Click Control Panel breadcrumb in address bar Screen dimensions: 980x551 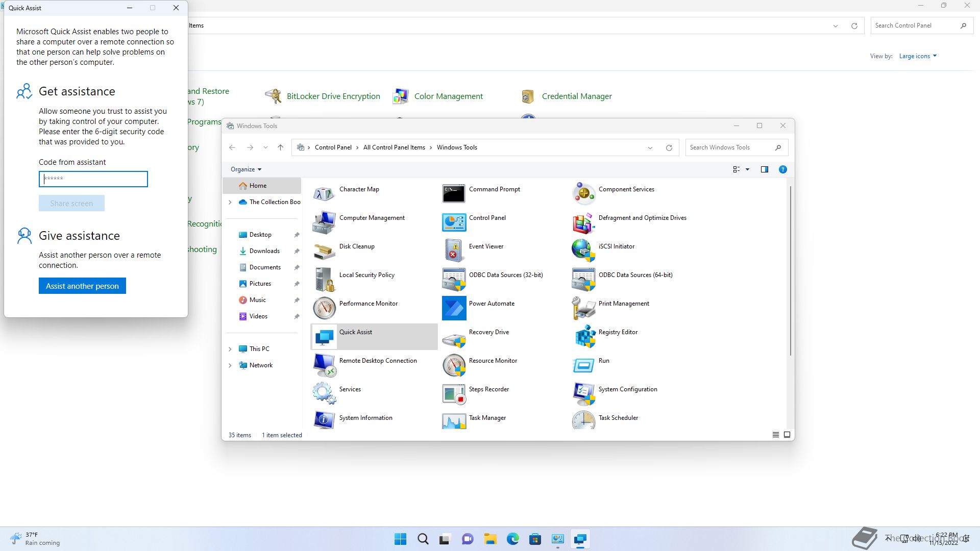click(x=333, y=147)
